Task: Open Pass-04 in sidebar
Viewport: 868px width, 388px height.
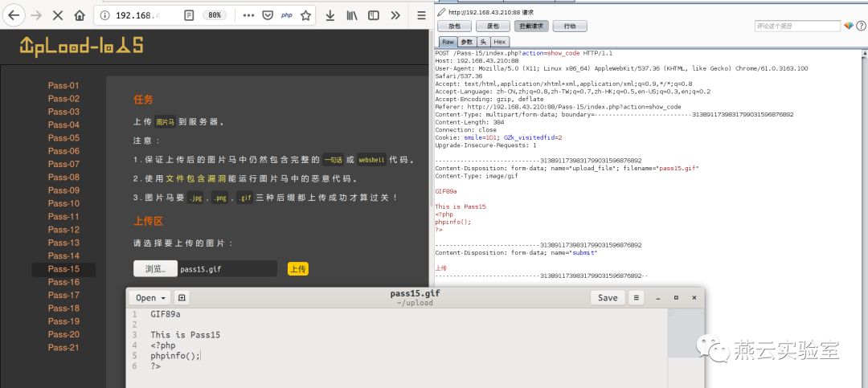Action: pyautogui.click(x=63, y=125)
